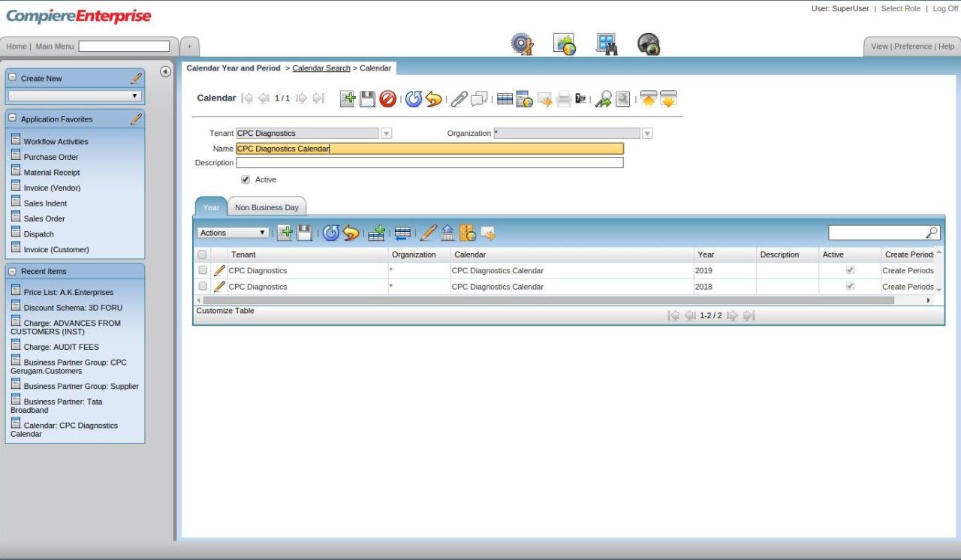This screenshot has width=961, height=560.
Task: Open Attachment paperclip icon
Action: pyautogui.click(x=459, y=98)
